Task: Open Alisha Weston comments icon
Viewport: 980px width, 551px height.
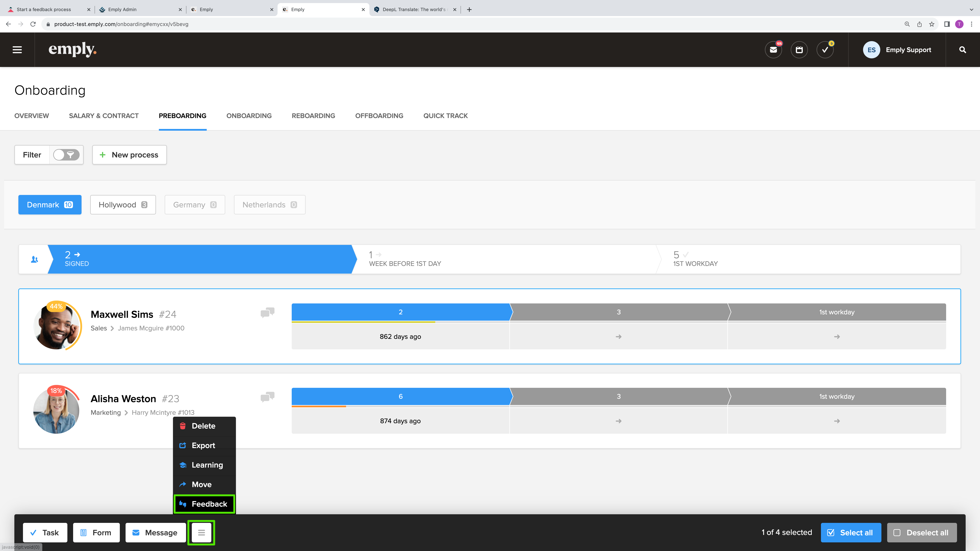Action: coord(267,397)
